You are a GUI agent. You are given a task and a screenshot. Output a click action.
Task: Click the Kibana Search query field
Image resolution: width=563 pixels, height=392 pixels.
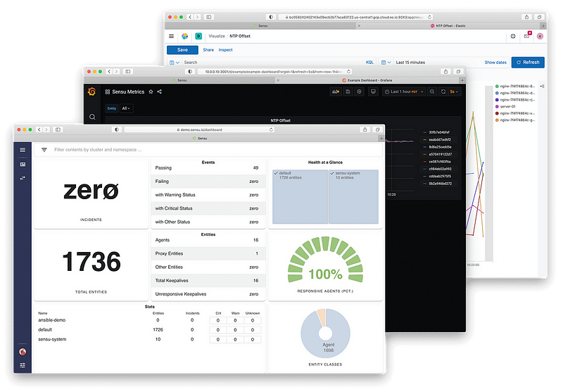[273, 63]
